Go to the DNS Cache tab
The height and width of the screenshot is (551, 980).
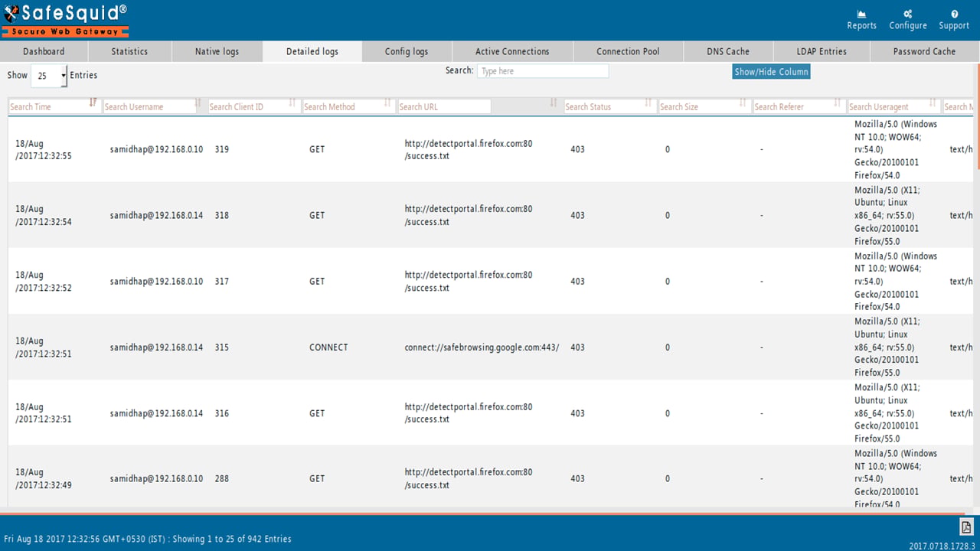pos(727,51)
